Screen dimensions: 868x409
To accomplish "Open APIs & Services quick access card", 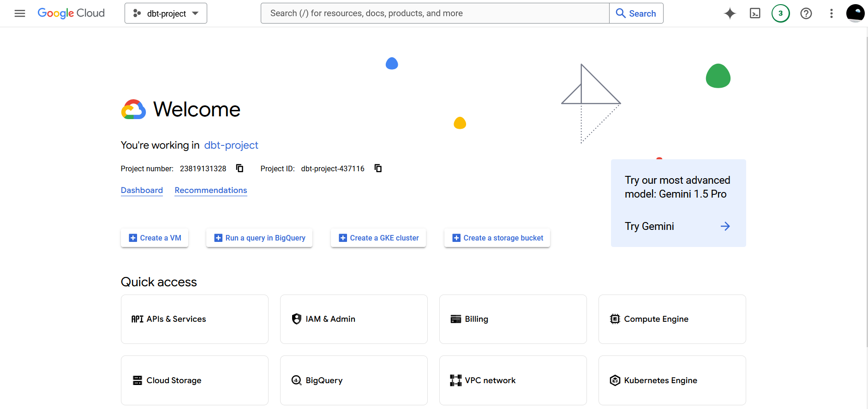I will (195, 319).
